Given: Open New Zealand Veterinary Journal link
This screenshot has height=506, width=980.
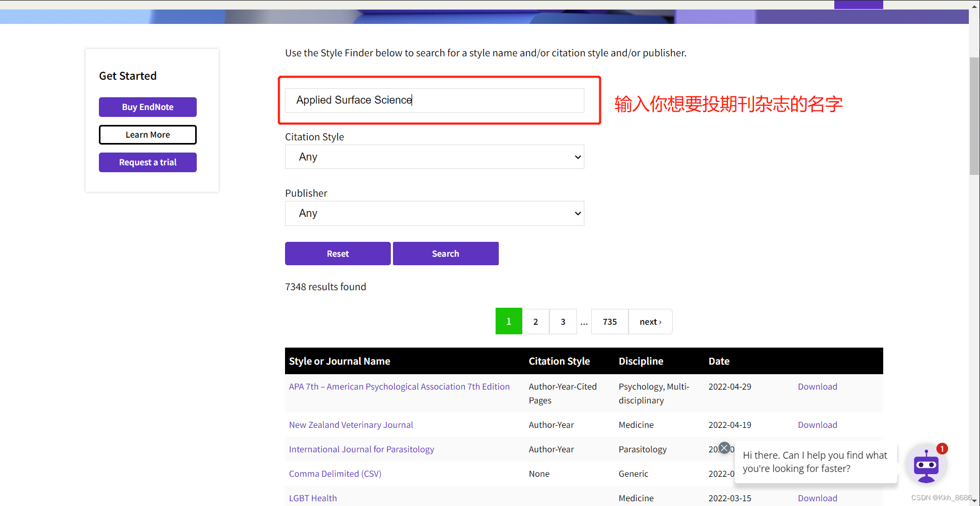Looking at the screenshot, I should click(351, 425).
